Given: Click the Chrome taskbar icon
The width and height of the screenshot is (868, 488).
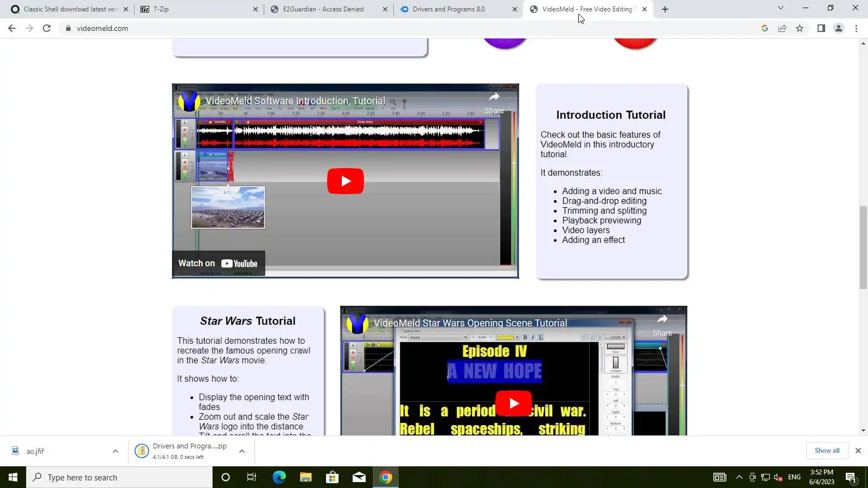Looking at the screenshot, I should tap(386, 477).
